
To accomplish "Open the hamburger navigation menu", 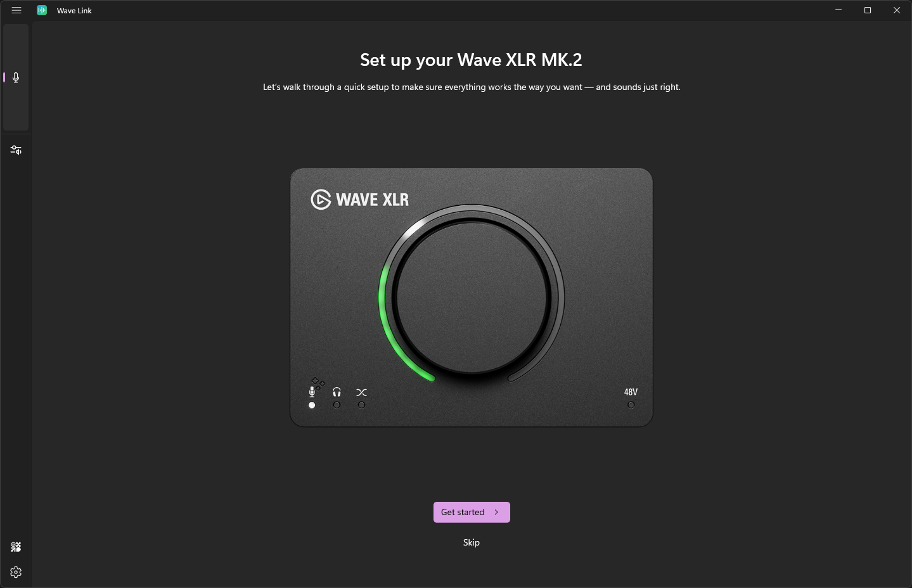I will pos(16,10).
